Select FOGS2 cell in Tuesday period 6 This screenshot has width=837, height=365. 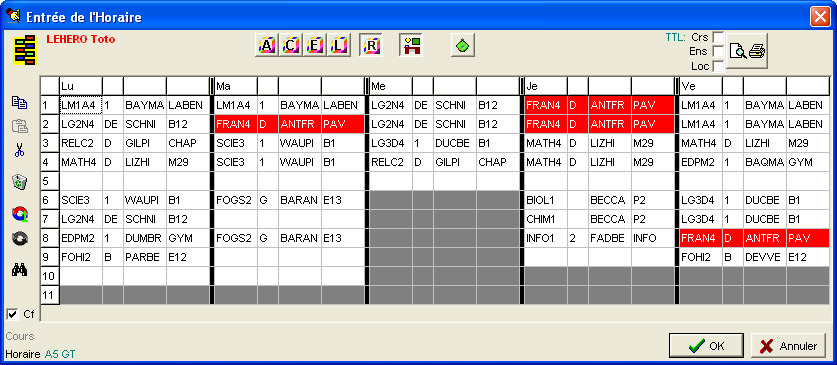point(235,200)
